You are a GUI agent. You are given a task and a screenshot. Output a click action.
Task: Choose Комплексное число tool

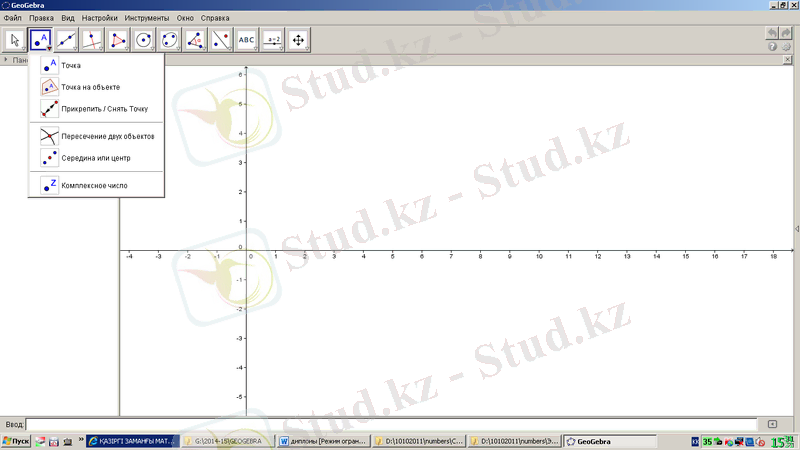tap(96, 186)
